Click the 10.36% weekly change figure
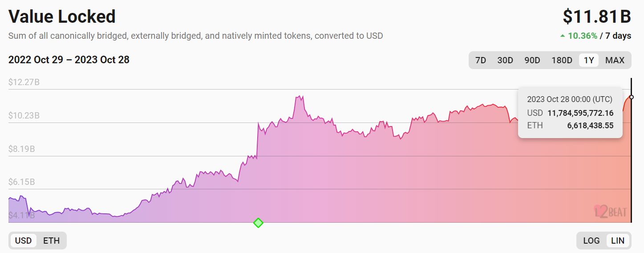Screen dimensions: 644x253 pyautogui.click(x=583, y=36)
